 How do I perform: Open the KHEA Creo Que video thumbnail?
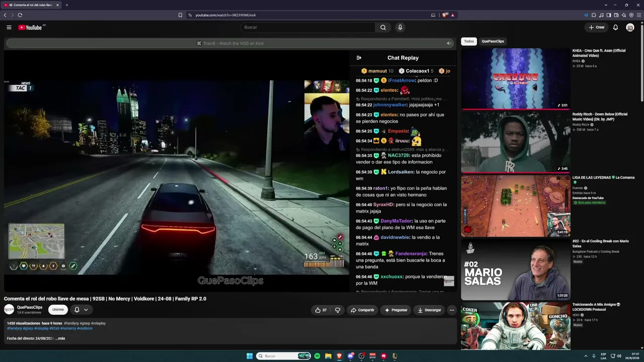[516, 78]
